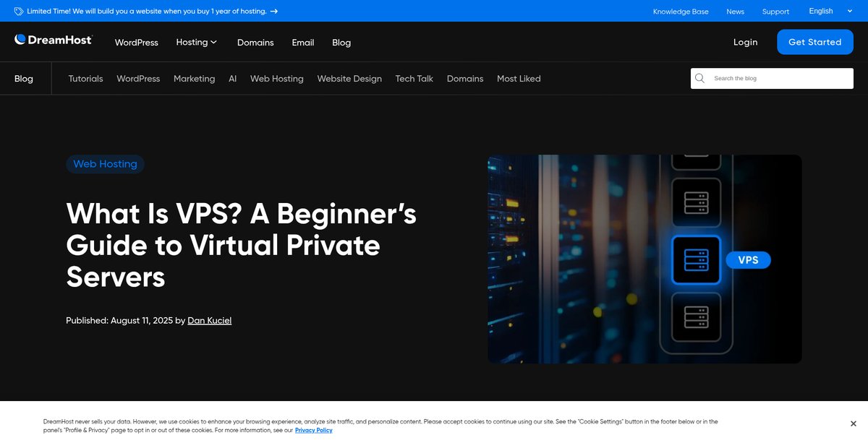Image resolution: width=868 pixels, height=448 pixels.
Task: Focus the Search the blog field
Action: click(x=772, y=79)
